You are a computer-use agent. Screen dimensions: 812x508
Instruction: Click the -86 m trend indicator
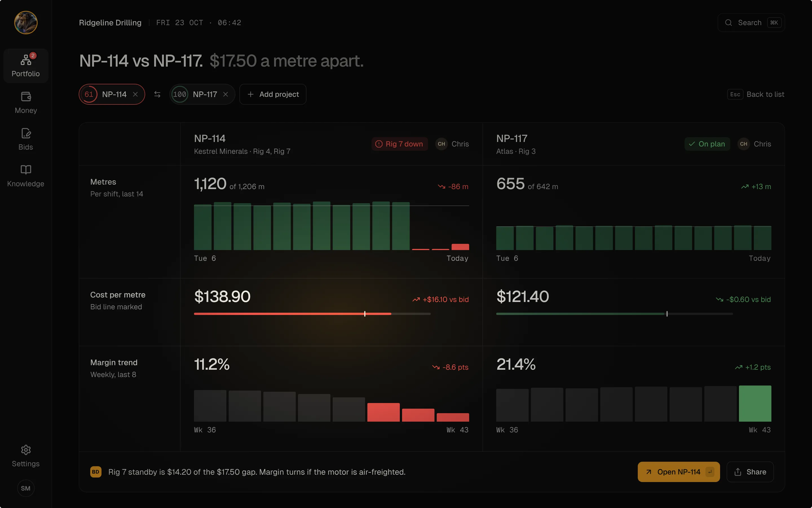(x=453, y=187)
